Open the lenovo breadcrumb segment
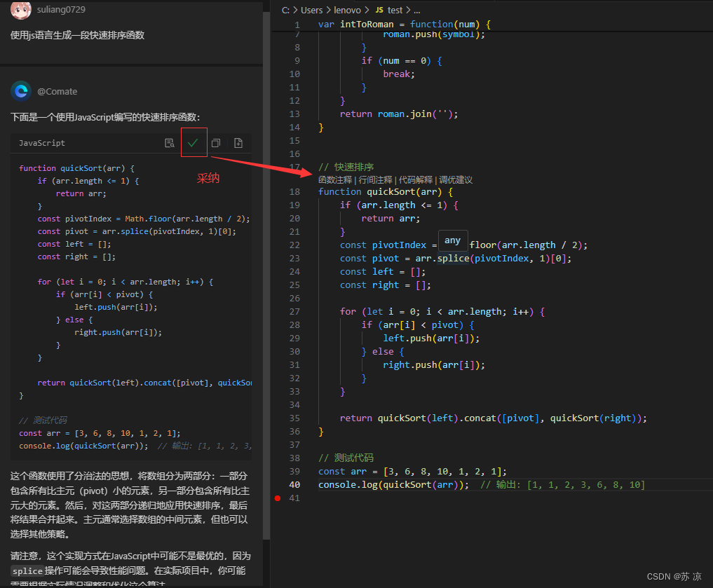Image resolution: width=713 pixels, height=588 pixels. coord(348,10)
